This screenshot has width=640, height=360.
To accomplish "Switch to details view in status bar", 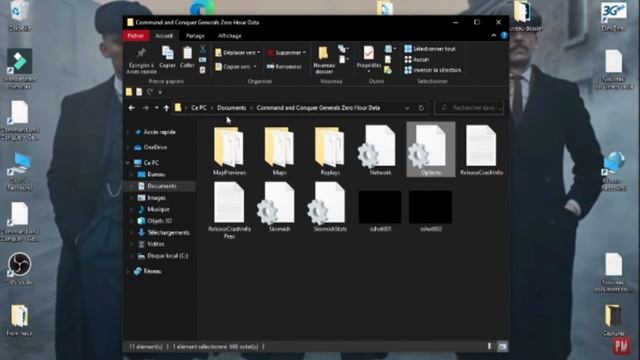I will click(490, 347).
